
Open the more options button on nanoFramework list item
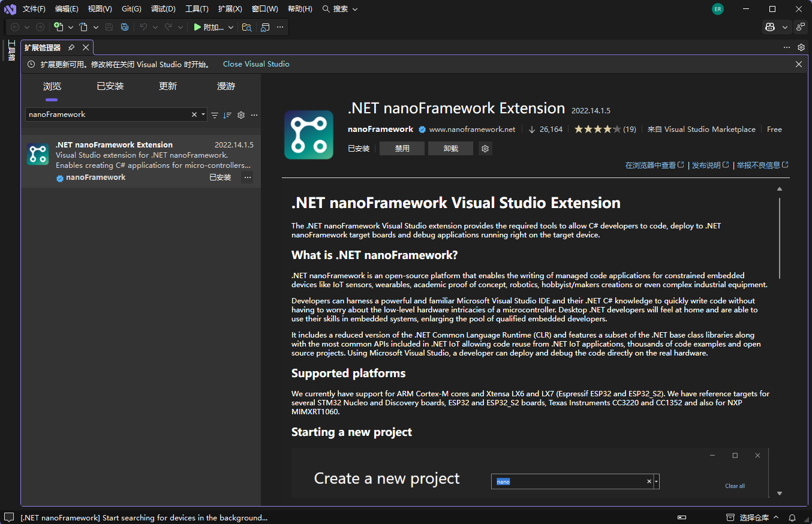point(247,177)
